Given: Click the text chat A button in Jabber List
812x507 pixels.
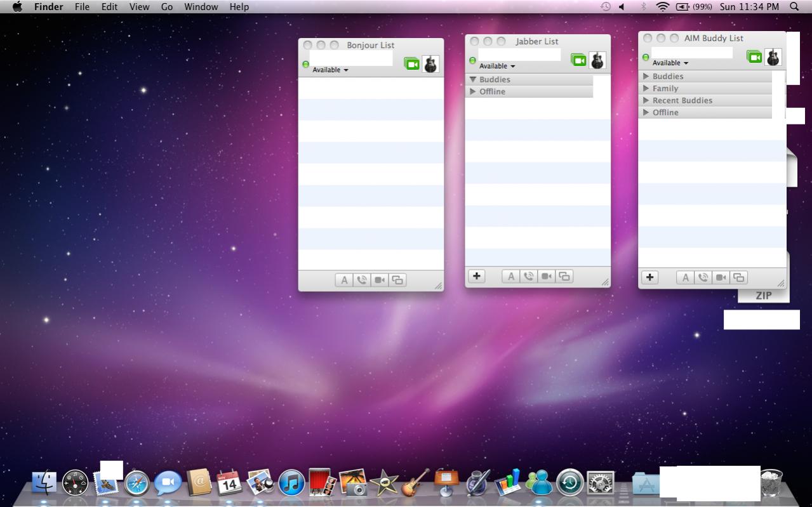Looking at the screenshot, I should (x=510, y=276).
